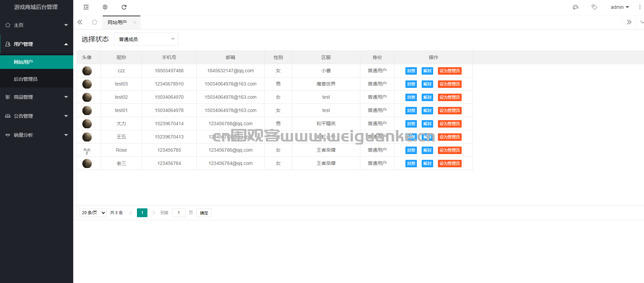
Task: Open the three-dot more menu icon
Action: click(x=640, y=7)
